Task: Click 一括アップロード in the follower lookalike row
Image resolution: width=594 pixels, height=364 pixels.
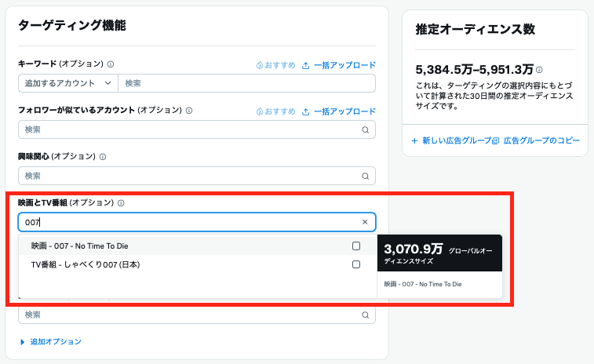Action: click(339, 111)
